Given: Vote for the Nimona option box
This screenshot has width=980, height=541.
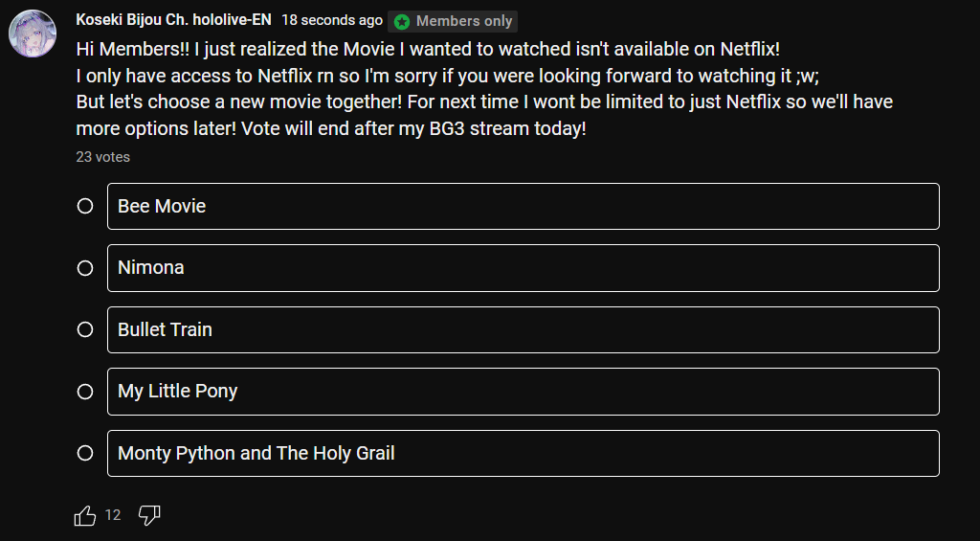Looking at the screenshot, I should [523, 268].
